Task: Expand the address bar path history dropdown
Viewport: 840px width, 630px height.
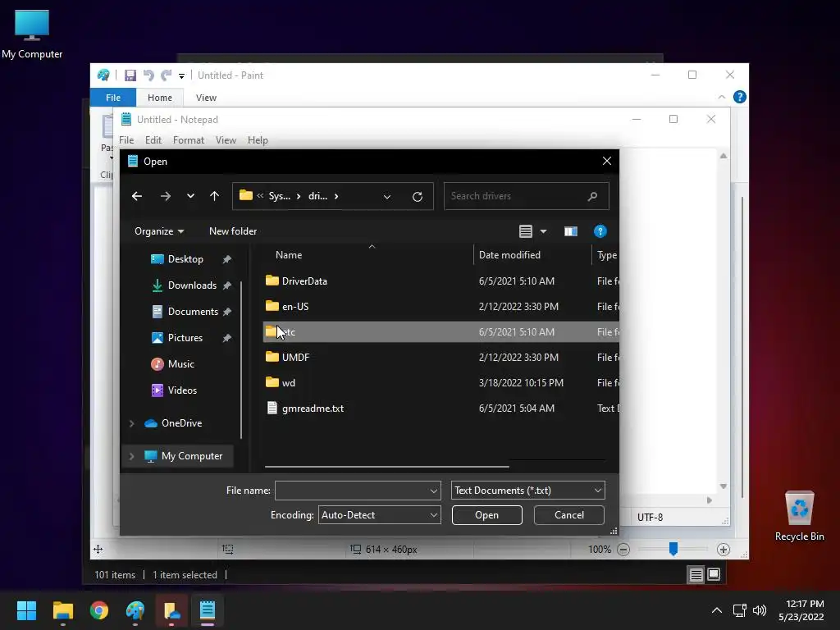Action: [387, 197]
